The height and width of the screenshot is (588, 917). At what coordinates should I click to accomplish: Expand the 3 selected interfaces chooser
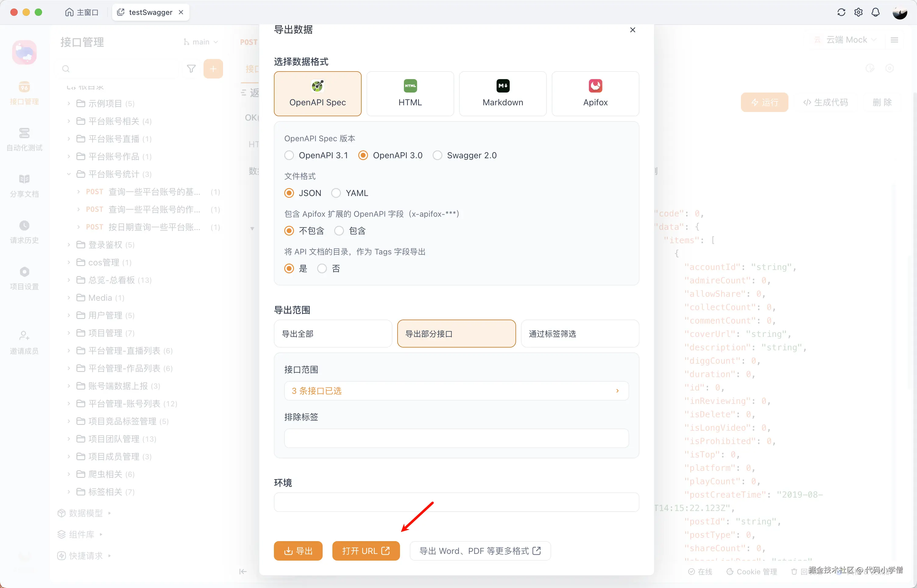pos(456,390)
